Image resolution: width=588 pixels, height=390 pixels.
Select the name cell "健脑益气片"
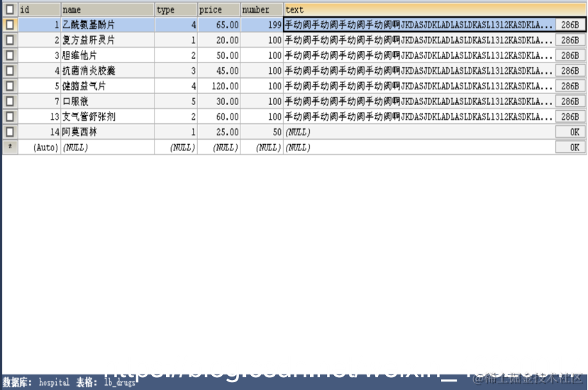[x=108, y=86]
